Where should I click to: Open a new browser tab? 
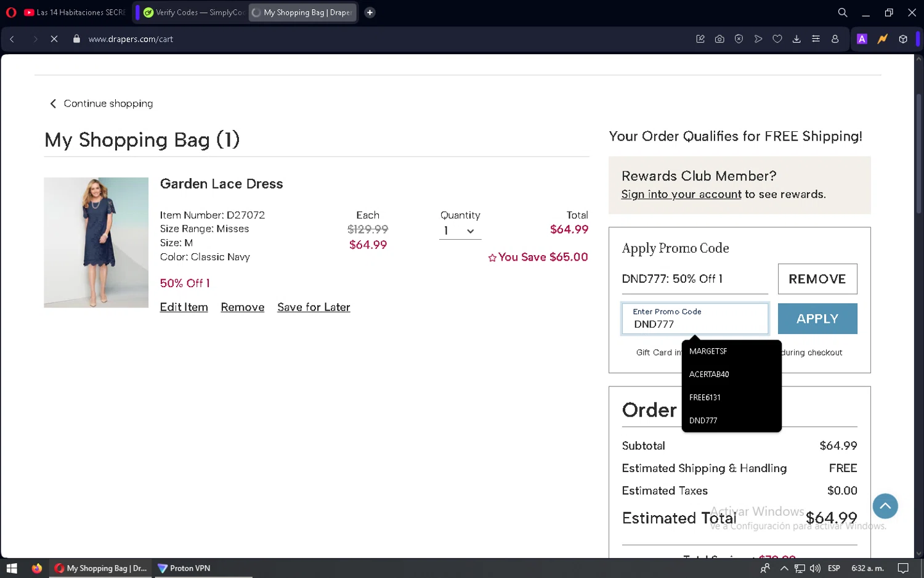[370, 12]
